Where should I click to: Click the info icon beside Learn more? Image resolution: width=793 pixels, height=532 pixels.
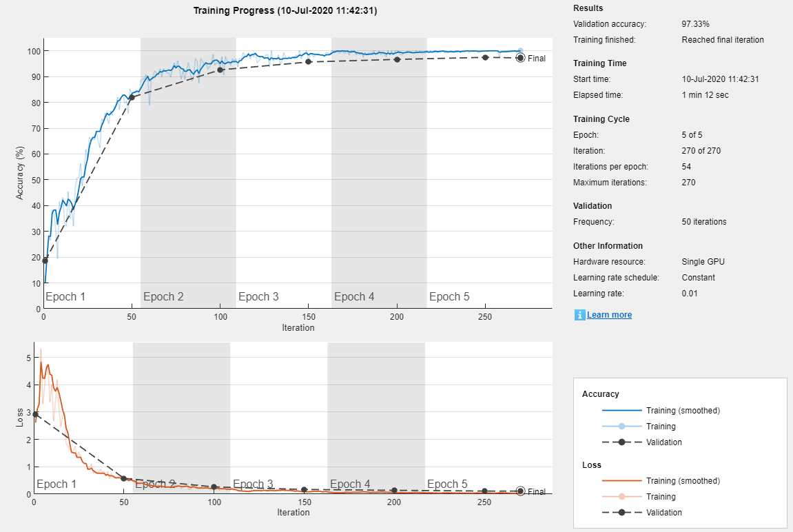[x=579, y=315]
